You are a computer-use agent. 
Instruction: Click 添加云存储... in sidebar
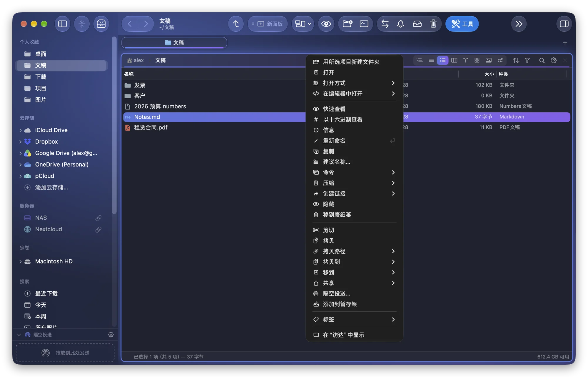coord(51,187)
